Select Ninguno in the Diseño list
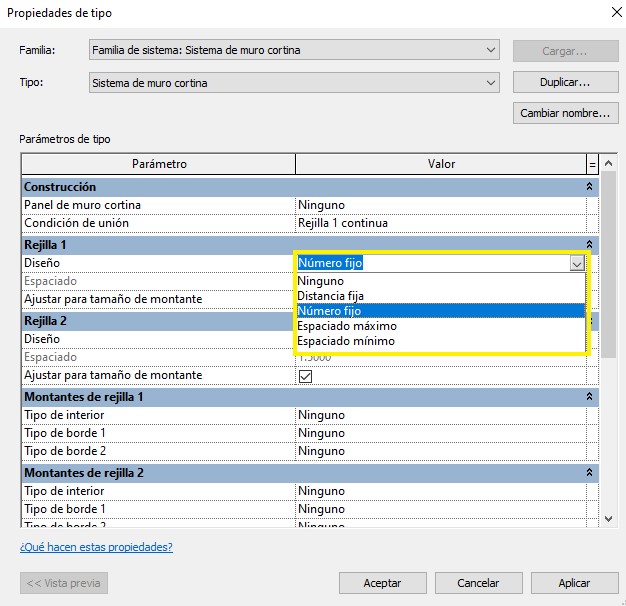Viewport: 626px width, 606px height. 320,281
